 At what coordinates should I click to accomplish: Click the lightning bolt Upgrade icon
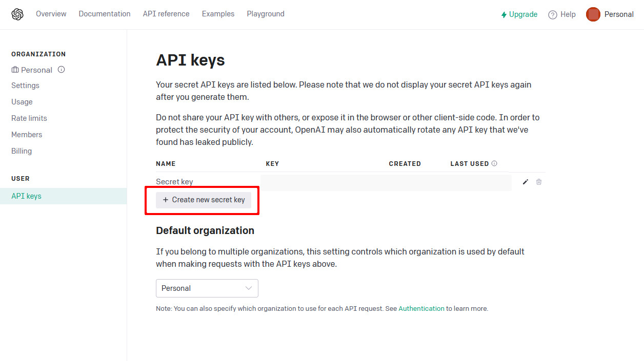[504, 15]
